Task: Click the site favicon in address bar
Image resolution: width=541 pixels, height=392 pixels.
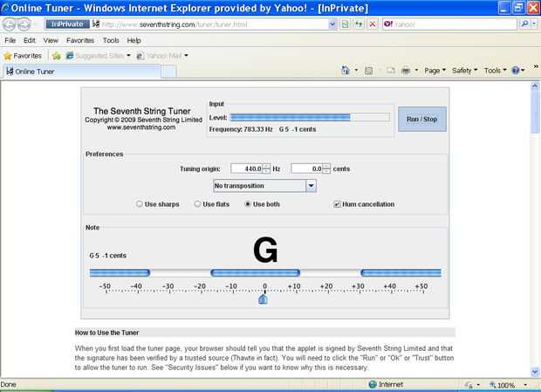Action: click(96, 24)
